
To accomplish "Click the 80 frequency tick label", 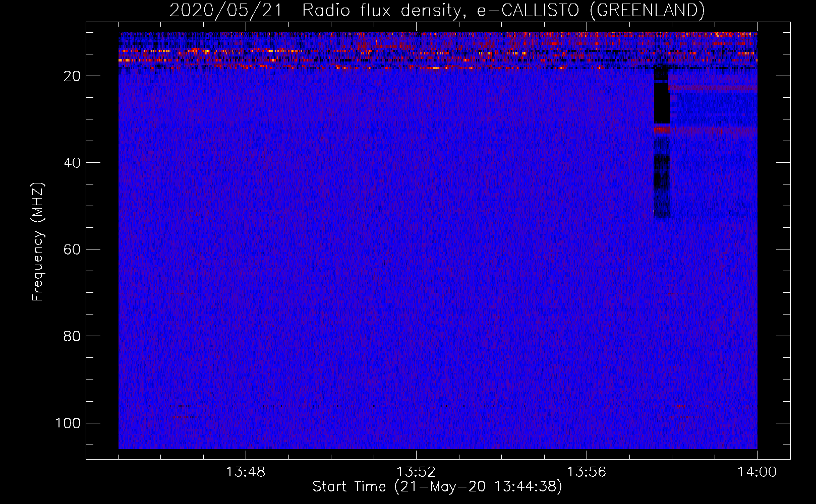I will (72, 336).
